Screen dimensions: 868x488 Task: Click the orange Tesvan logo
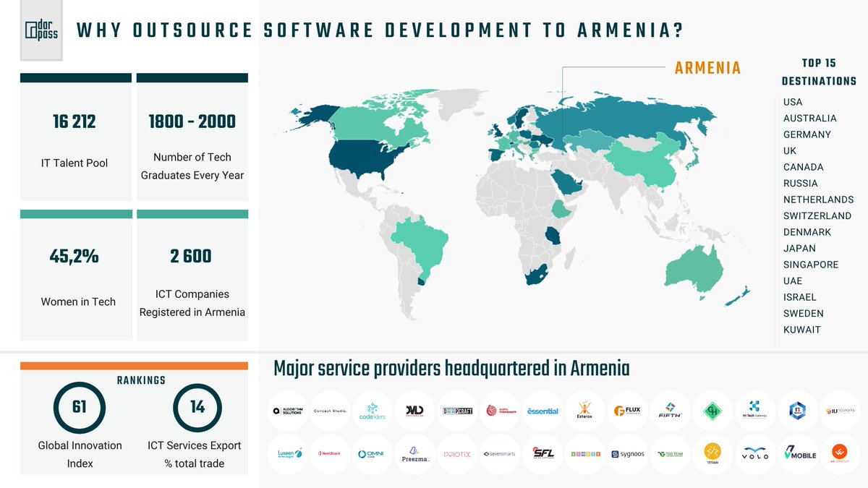click(713, 454)
